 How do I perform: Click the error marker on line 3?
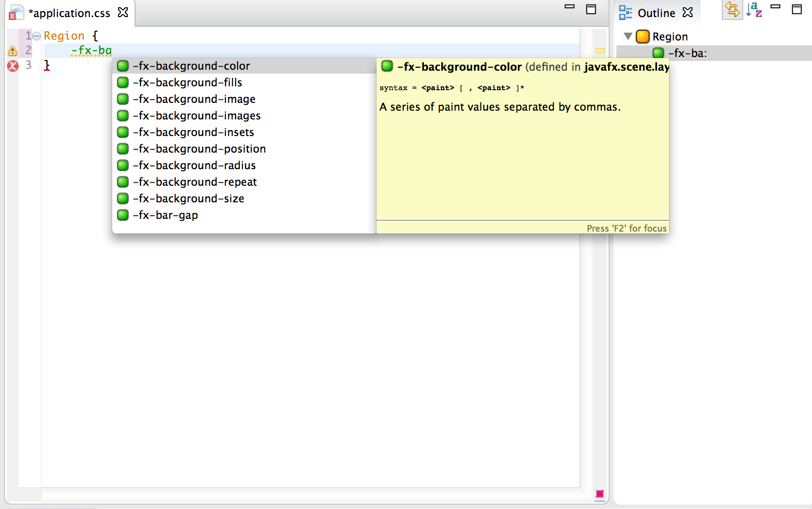[13, 66]
